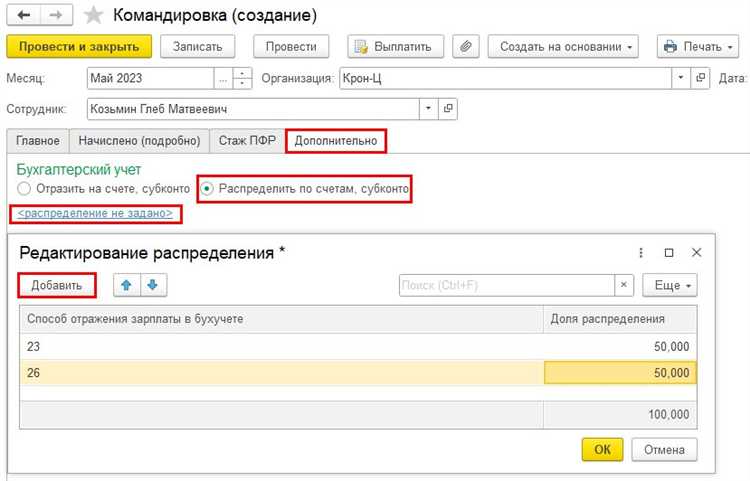Click the Провести button
Screen dimensions: 750x481
pyautogui.click(x=291, y=46)
